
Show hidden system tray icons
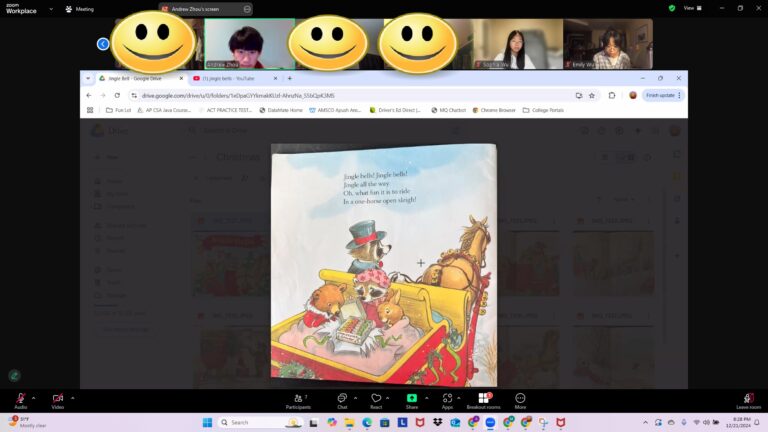click(645, 422)
